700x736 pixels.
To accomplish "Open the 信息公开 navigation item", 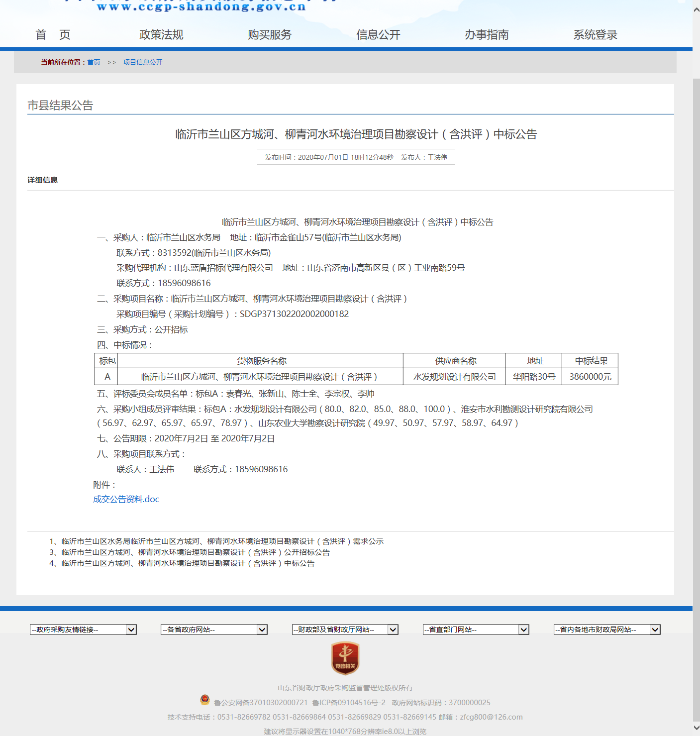I will 378,35.
